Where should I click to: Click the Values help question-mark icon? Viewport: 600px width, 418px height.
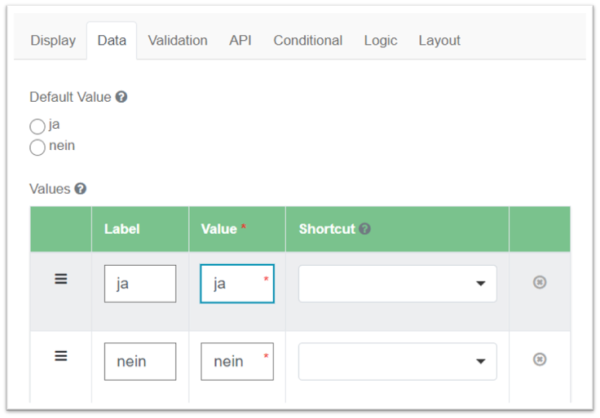pyautogui.click(x=80, y=189)
